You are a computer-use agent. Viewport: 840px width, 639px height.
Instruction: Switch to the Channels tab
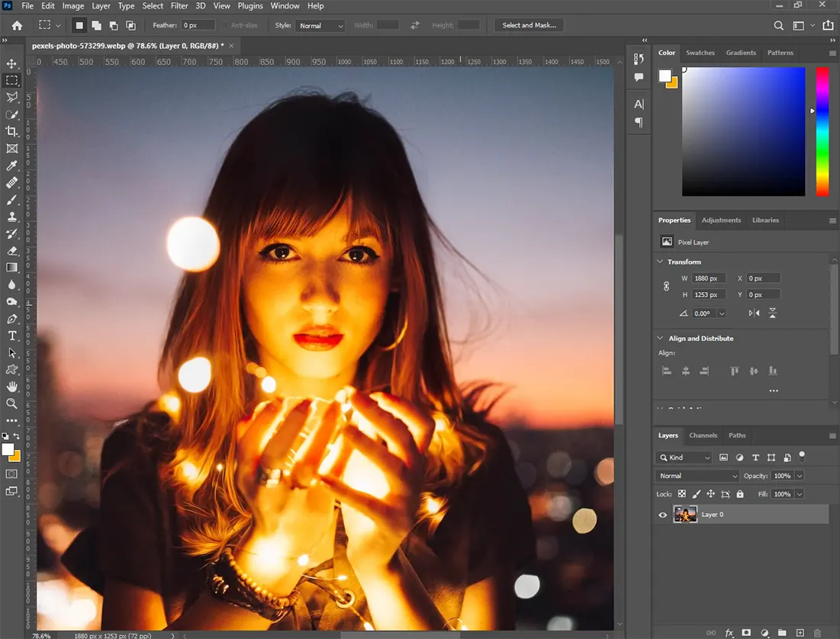[x=703, y=435]
